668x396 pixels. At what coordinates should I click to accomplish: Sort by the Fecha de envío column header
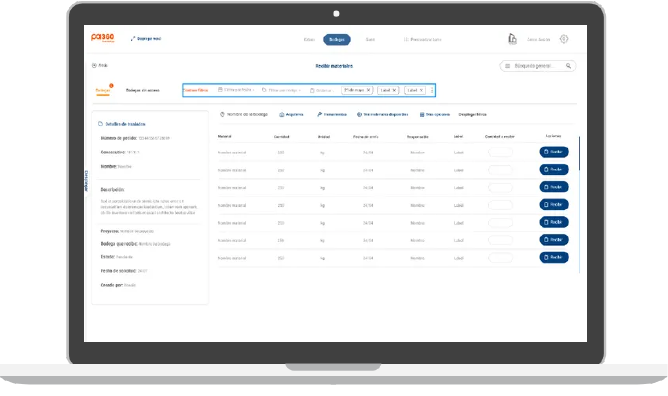point(366,137)
